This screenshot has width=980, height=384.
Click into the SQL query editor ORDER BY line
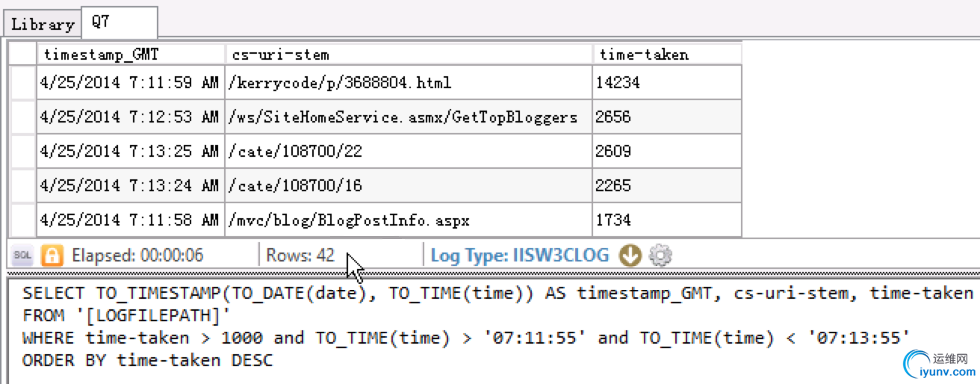(148, 360)
